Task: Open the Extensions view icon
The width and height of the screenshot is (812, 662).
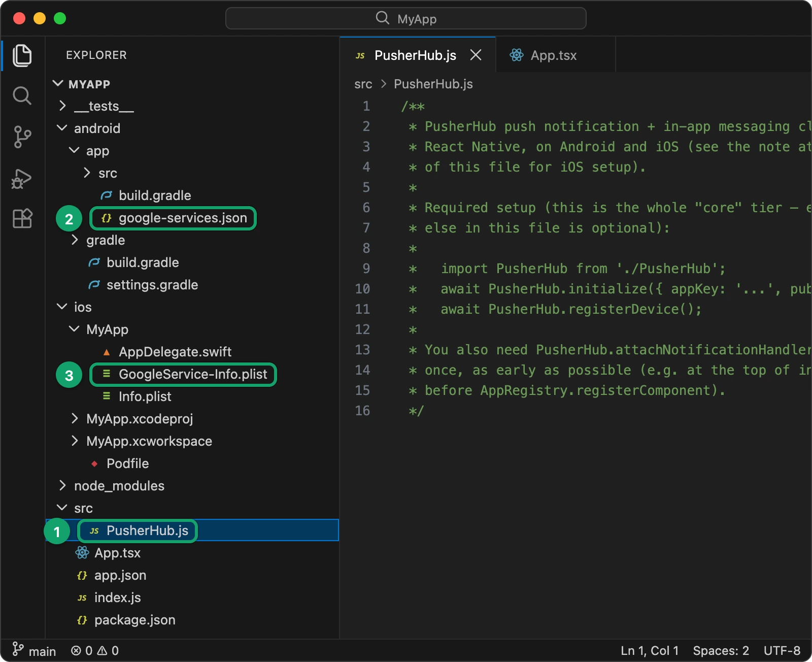Action: click(x=22, y=219)
